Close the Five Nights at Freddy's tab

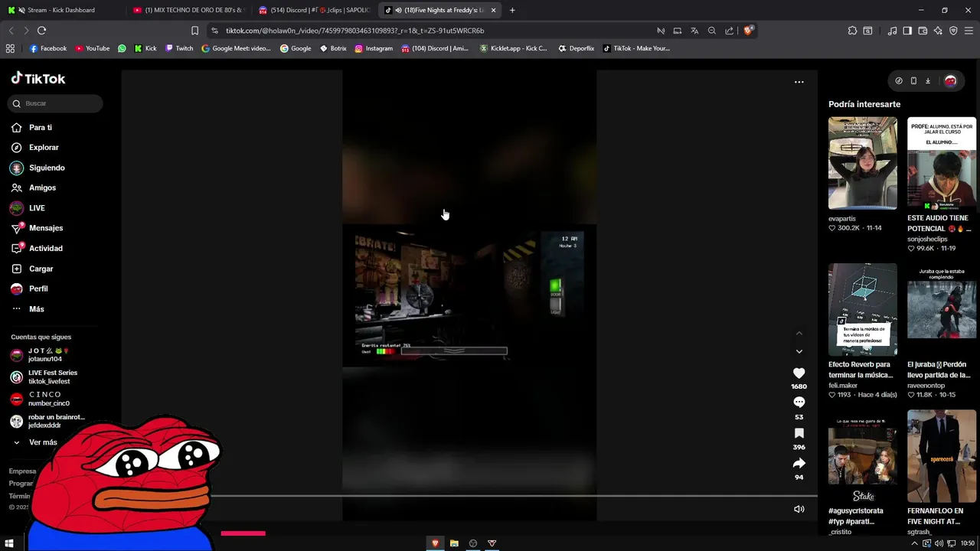coord(493,10)
